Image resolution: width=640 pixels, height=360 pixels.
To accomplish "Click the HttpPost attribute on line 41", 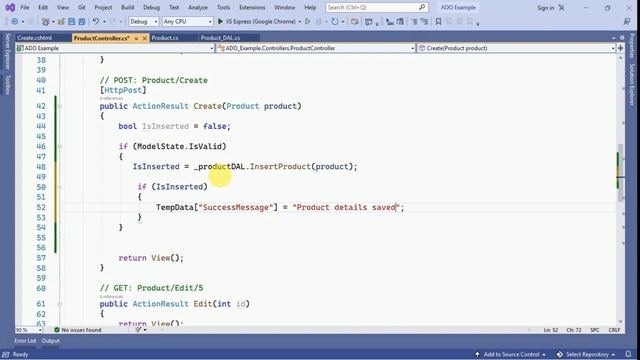I will click(123, 90).
